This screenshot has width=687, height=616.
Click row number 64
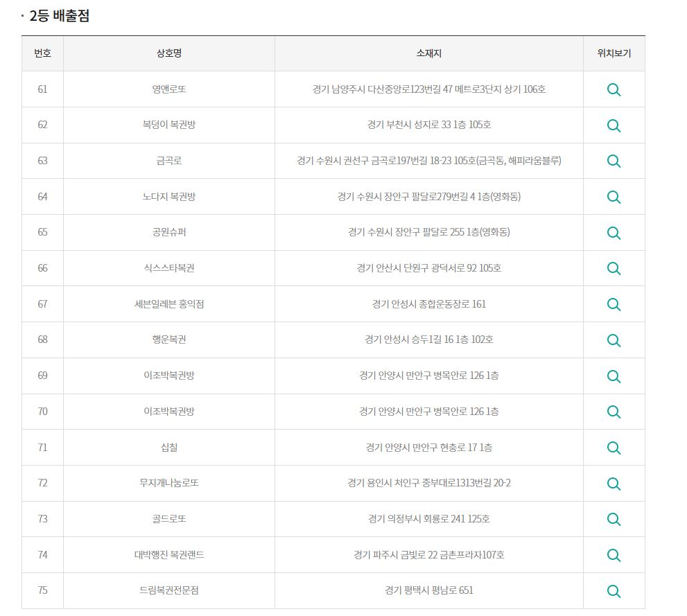42,197
